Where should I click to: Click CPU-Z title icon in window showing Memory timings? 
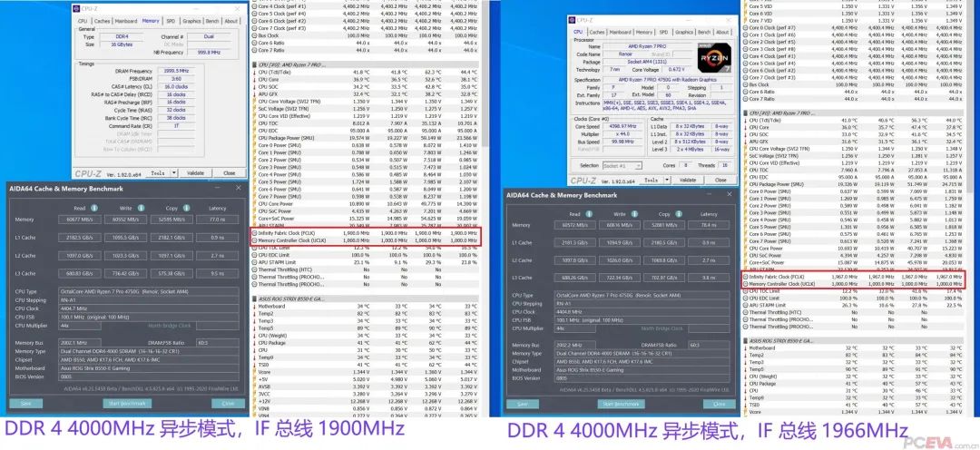pos(76,9)
